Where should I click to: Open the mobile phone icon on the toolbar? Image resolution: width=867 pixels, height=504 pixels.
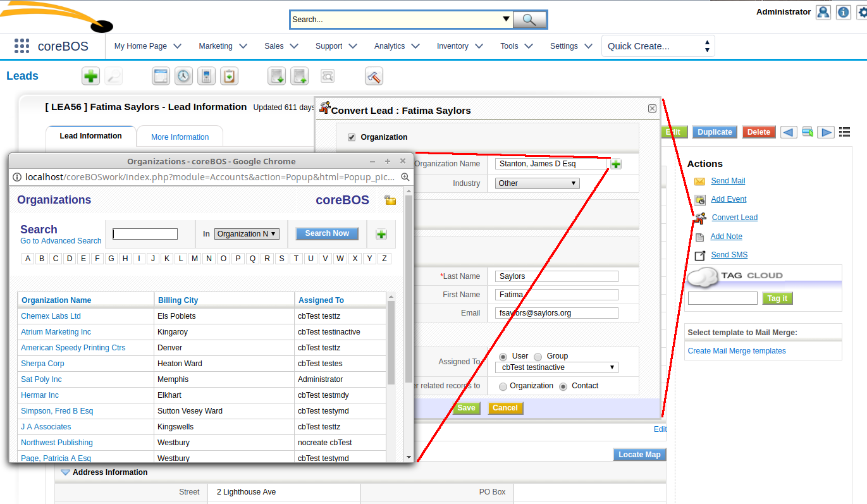[206, 75]
